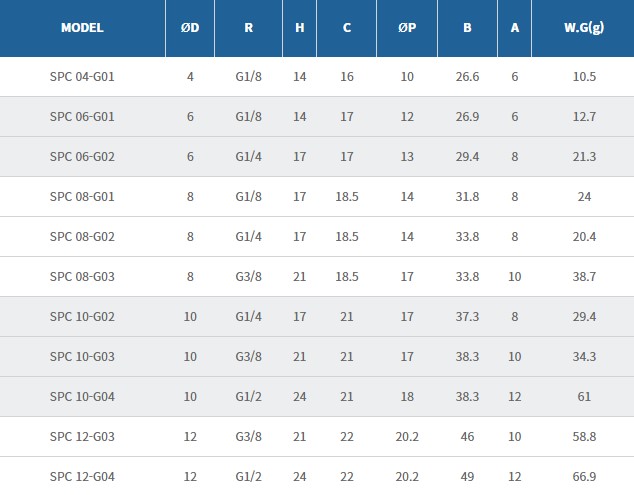Click the MODEL column header
The image size is (634, 495).
coord(82,28)
